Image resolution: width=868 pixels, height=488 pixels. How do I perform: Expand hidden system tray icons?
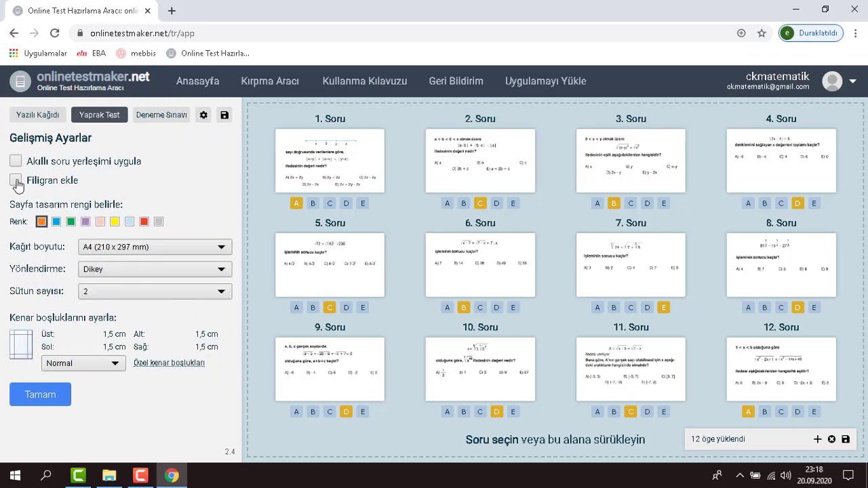pos(739,475)
